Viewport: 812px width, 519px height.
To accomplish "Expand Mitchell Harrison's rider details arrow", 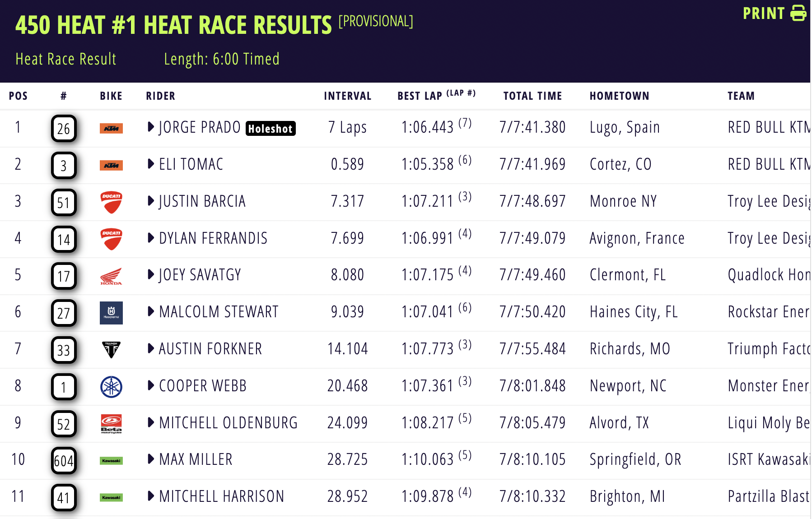I will (151, 496).
